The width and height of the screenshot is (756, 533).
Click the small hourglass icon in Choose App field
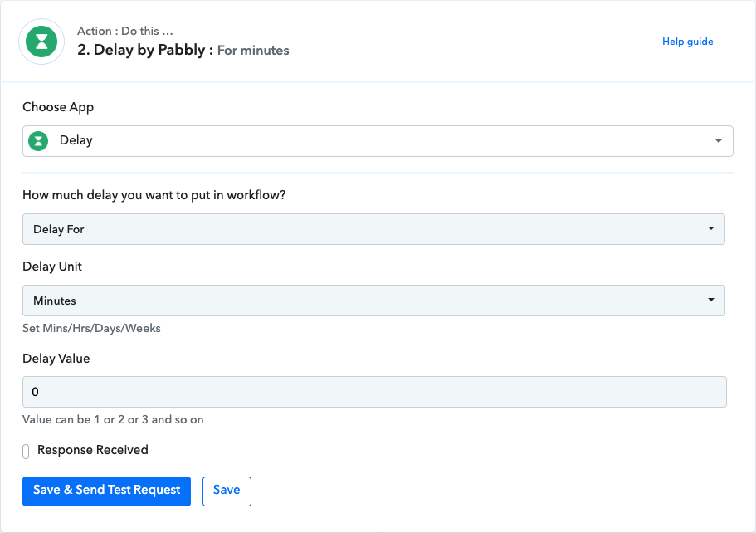38,141
